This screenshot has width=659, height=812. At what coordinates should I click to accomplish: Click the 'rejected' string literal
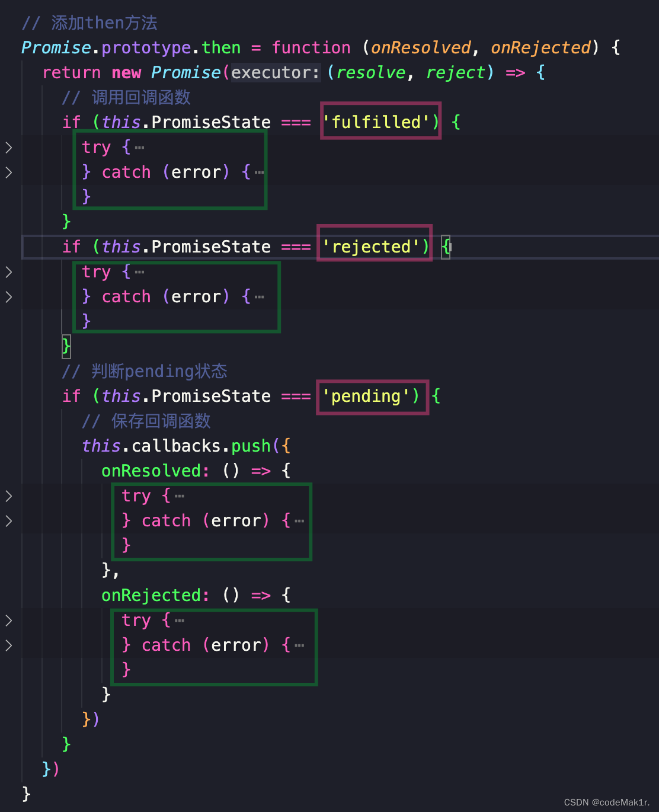371,247
